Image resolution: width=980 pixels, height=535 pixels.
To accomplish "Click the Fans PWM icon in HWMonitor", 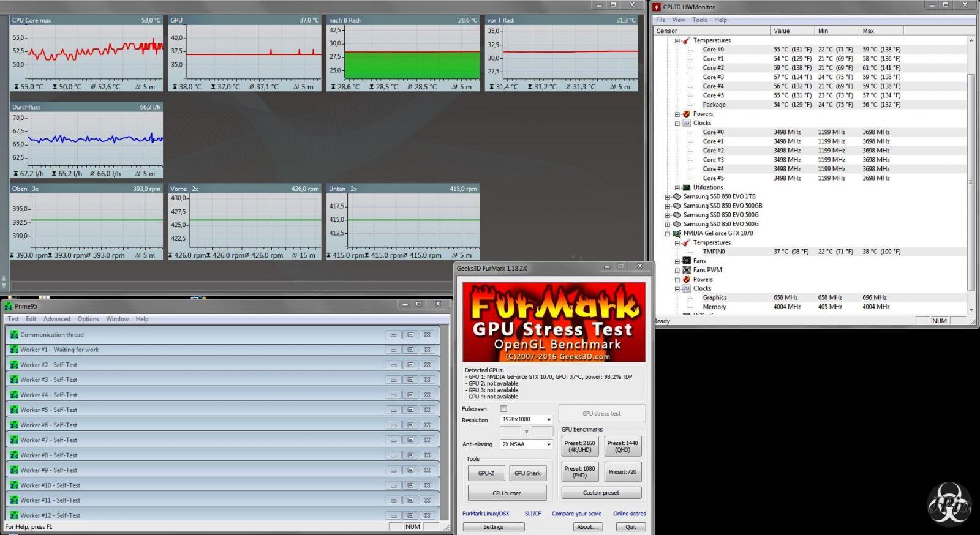I will (x=687, y=270).
